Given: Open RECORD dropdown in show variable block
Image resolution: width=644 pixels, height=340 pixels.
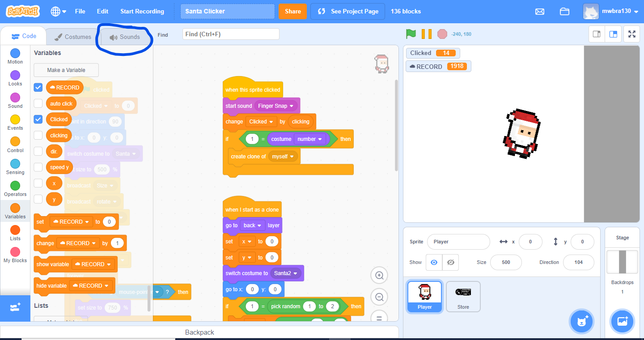Looking at the screenshot, I should tap(93, 264).
